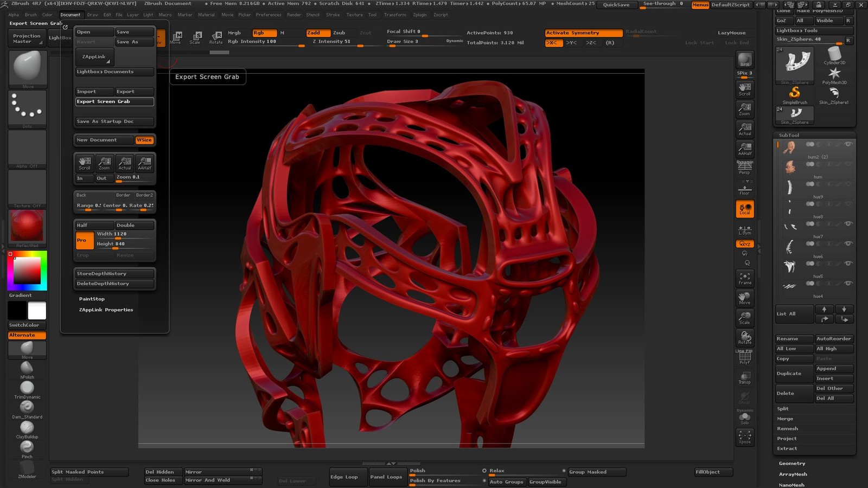Toggle the Floor grid icon

[x=745, y=189]
